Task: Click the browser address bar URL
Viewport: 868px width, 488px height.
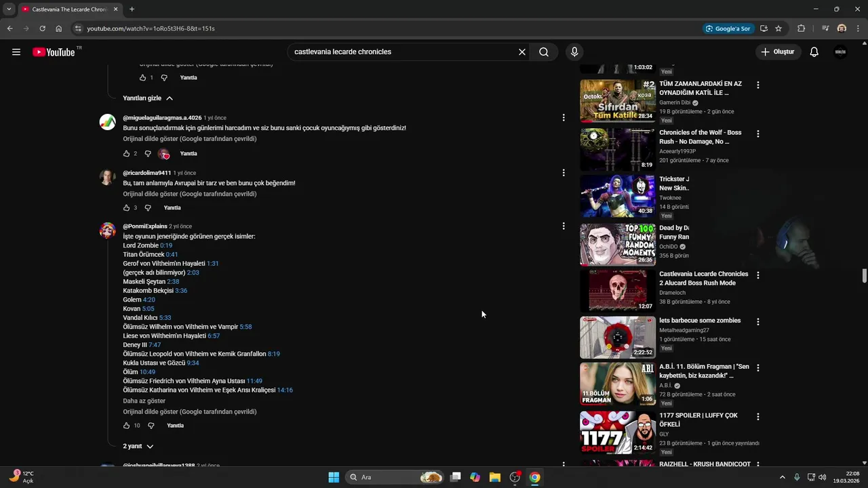Action: 151,28
